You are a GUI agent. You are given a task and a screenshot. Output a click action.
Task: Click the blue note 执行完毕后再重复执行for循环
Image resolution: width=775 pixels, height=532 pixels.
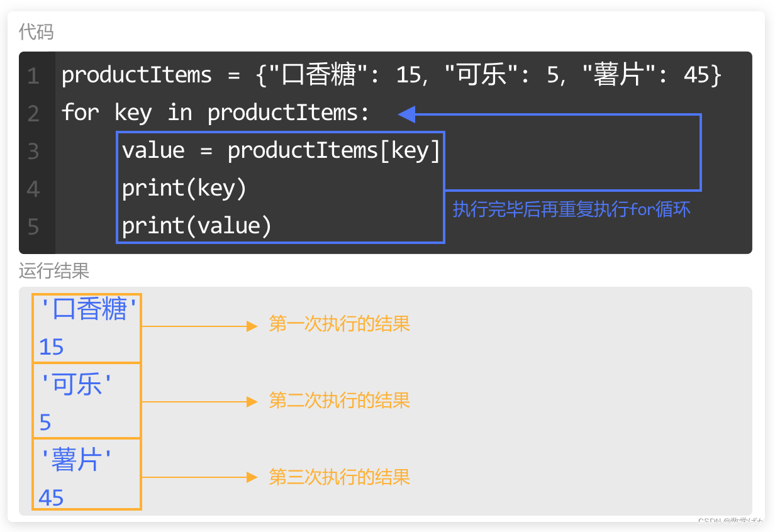pyautogui.click(x=572, y=209)
